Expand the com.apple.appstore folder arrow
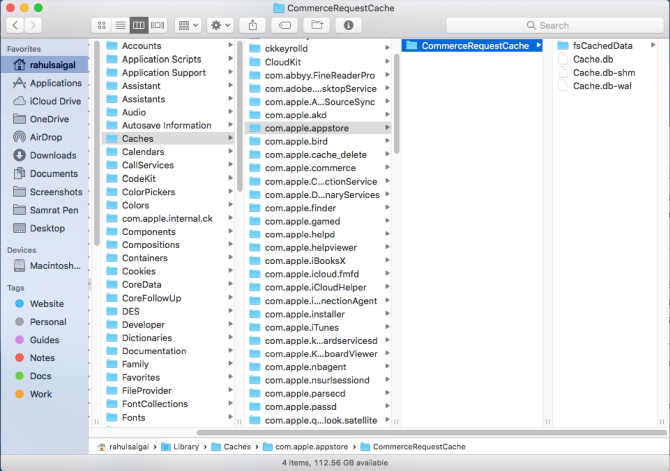This screenshot has width=670, height=471. click(387, 127)
